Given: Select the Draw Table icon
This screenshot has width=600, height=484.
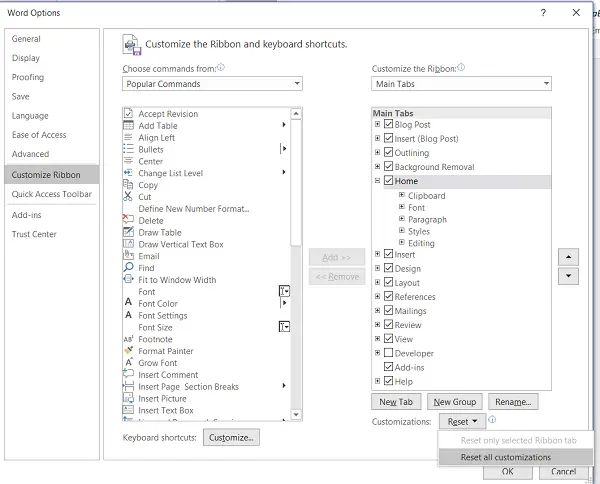Looking at the screenshot, I should coord(128,232).
